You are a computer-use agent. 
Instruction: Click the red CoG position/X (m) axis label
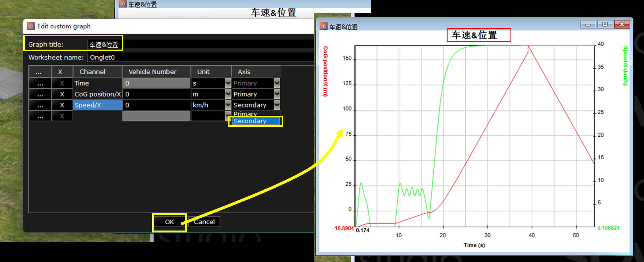click(x=325, y=72)
